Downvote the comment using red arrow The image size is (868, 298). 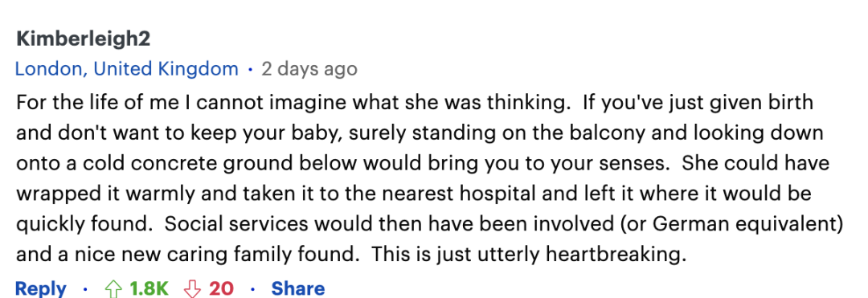pyautogui.click(x=192, y=289)
